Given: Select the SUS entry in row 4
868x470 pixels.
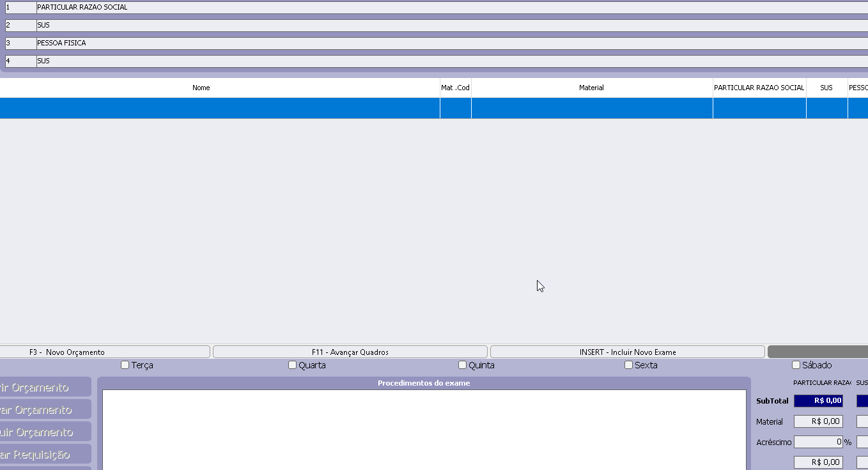Looking at the screenshot, I should click(x=256, y=61).
